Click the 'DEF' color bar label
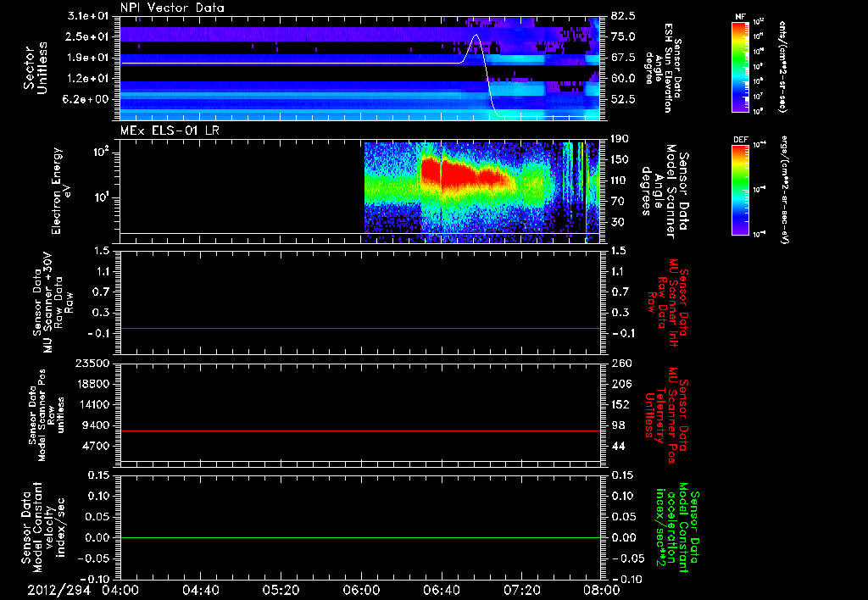Screen dimensions: 868x600 [741, 140]
